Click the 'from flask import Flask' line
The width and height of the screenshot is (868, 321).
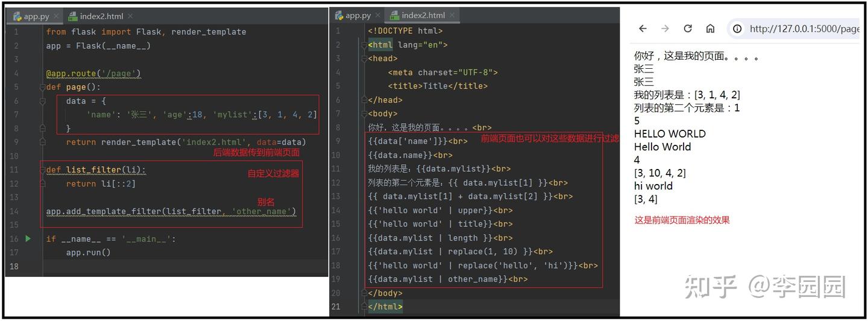[x=146, y=32]
